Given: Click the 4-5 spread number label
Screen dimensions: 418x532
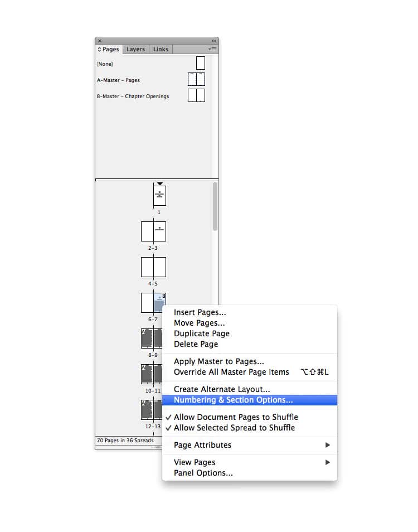Looking at the screenshot, I should pos(153,284).
